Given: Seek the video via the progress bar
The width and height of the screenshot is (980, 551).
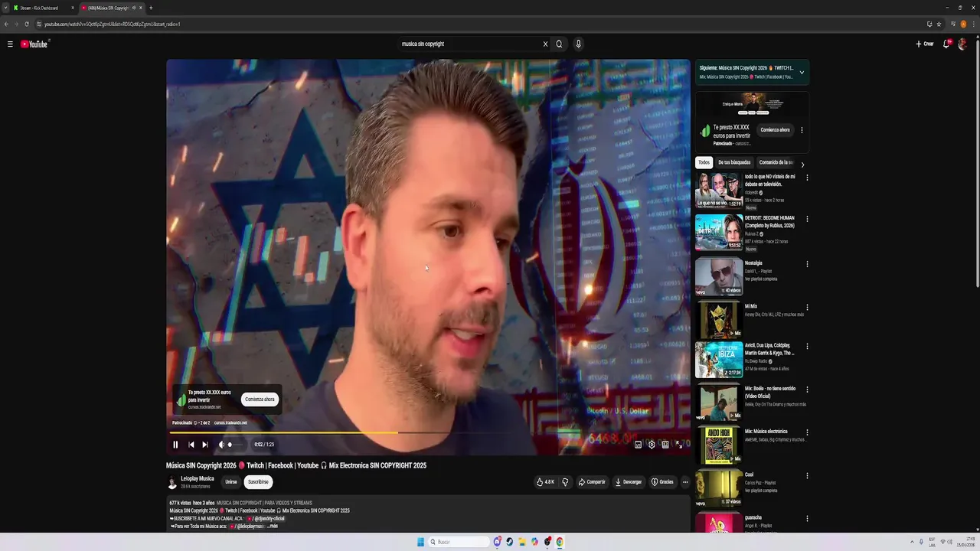Looking at the screenshot, I should [x=428, y=432].
